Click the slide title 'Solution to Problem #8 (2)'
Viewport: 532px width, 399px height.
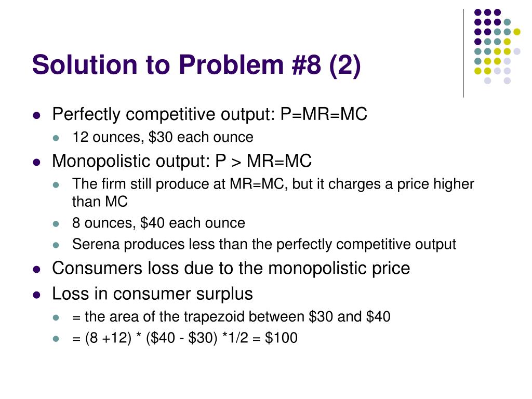click(196, 65)
